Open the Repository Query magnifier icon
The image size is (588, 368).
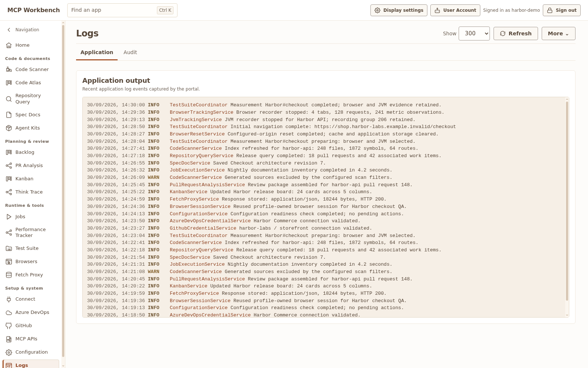pos(9,99)
